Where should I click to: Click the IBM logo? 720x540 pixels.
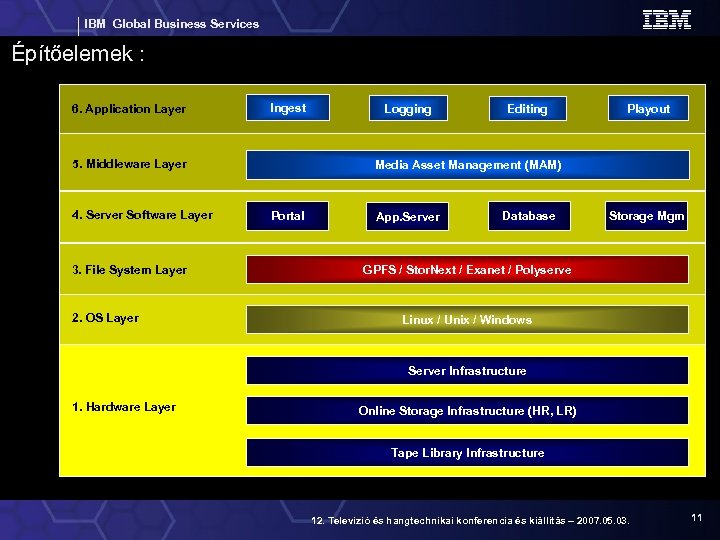click(x=667, y=20)
